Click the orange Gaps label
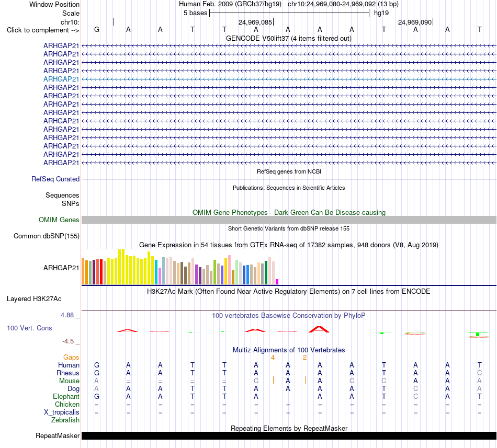497x448 pixels. coord(71,357)
